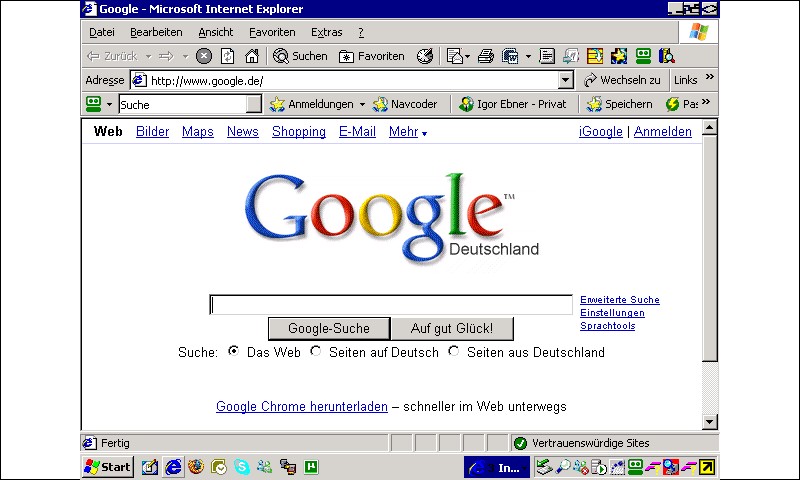Open the Favoriten menu in the menu bar
Screen dimensions: 800x480
(272, 32)
